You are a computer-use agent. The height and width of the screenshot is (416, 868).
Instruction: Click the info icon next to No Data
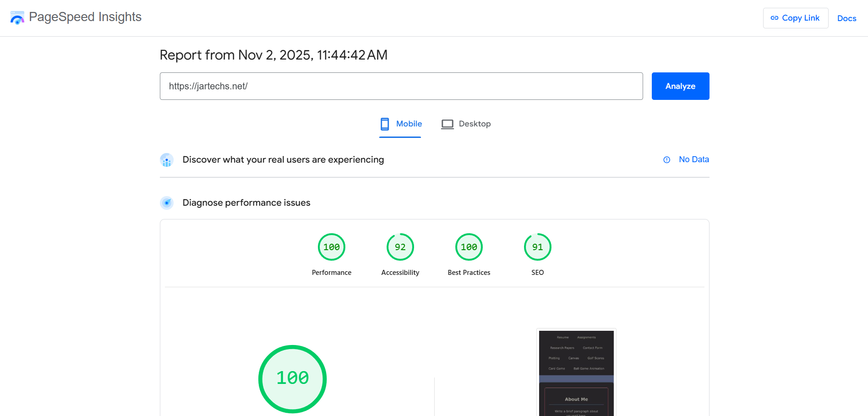pos(666,159)
